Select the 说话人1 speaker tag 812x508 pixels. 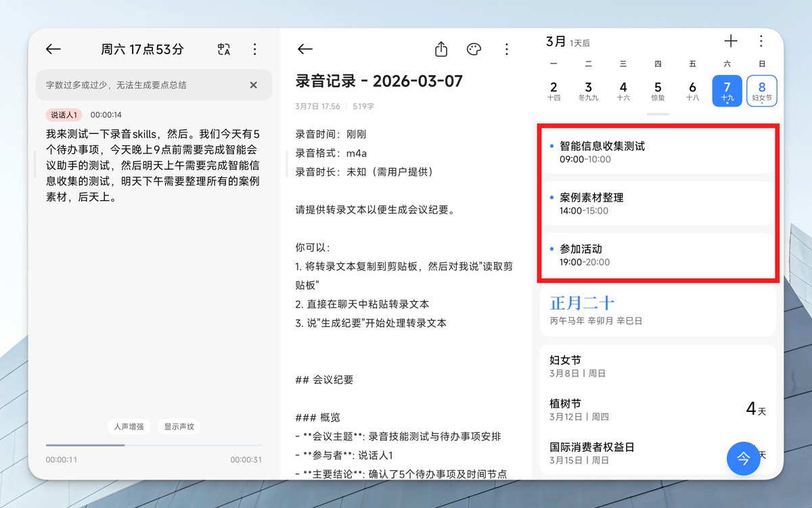tap(64, 115)
